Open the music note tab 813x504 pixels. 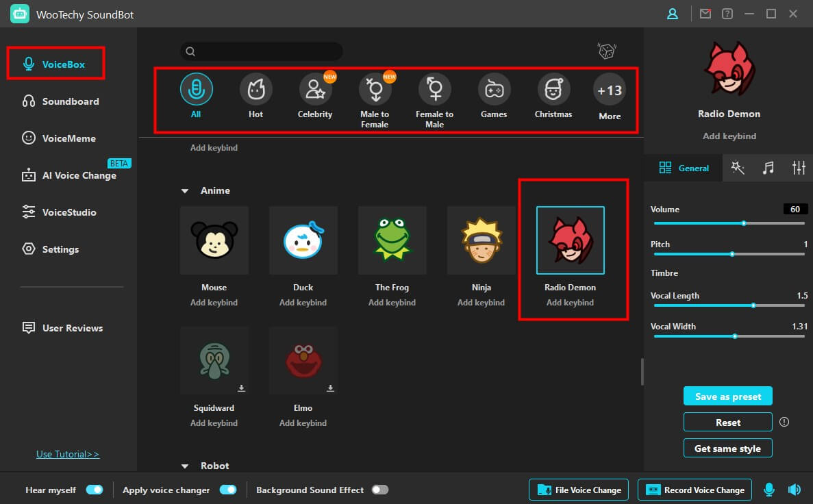(768, 168)
